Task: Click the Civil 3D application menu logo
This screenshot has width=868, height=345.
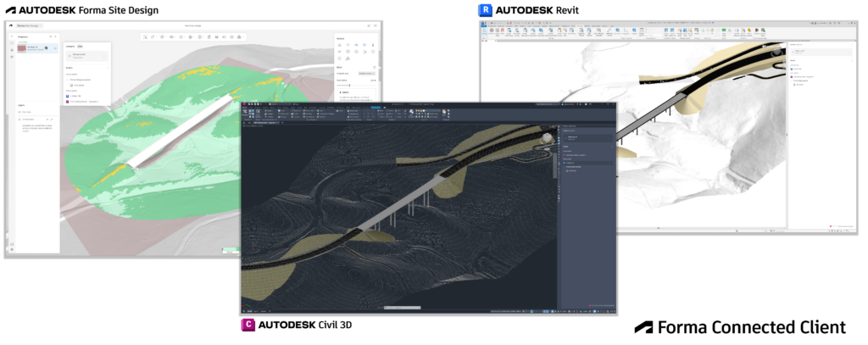Action: tap(245, 104)
